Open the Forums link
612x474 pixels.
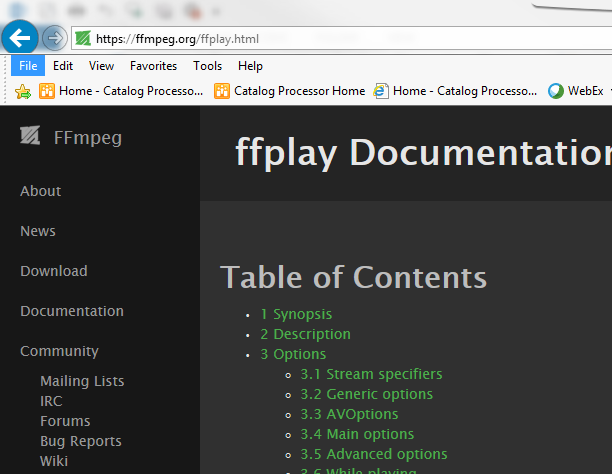pyautogui.click(x=65, y=421)
